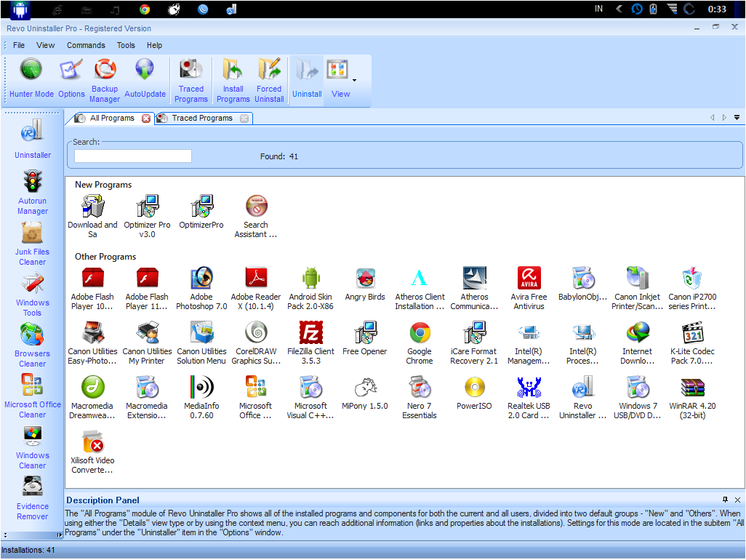Image resolution: width=746 pixels, height=560 pixels.
Task: Open the File menu
Action: 19,45
